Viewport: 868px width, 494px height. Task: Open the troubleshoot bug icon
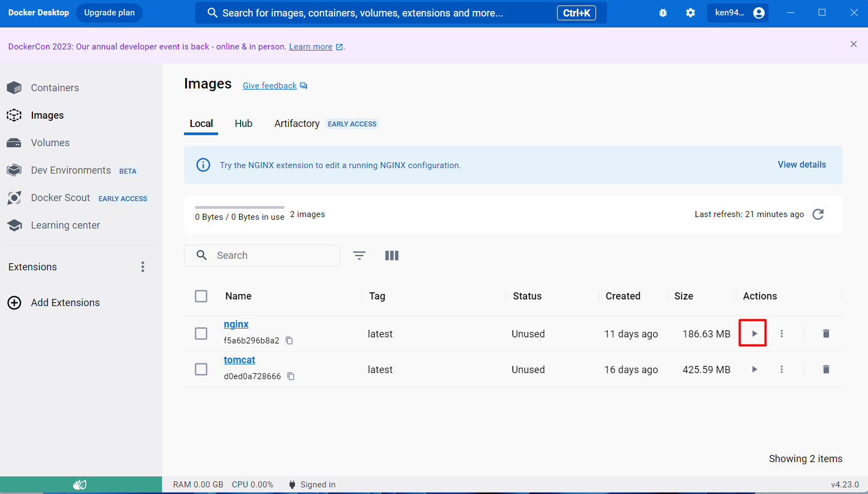coord(663,13)
